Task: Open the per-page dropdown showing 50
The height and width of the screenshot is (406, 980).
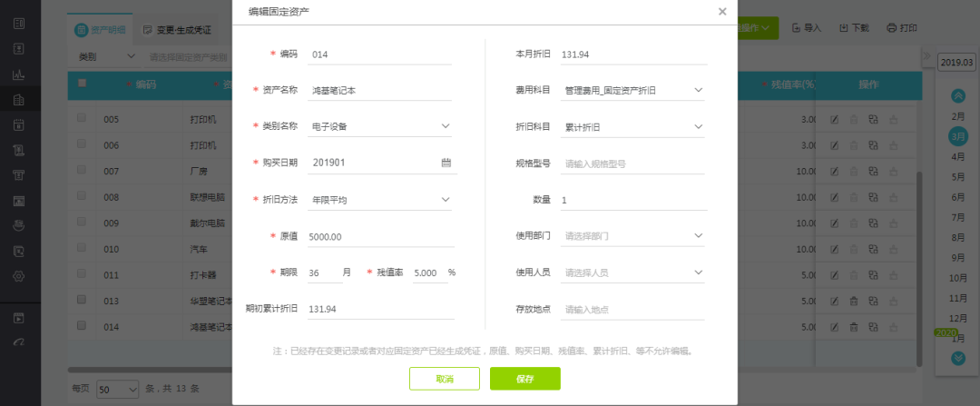Action: (117, 389)
